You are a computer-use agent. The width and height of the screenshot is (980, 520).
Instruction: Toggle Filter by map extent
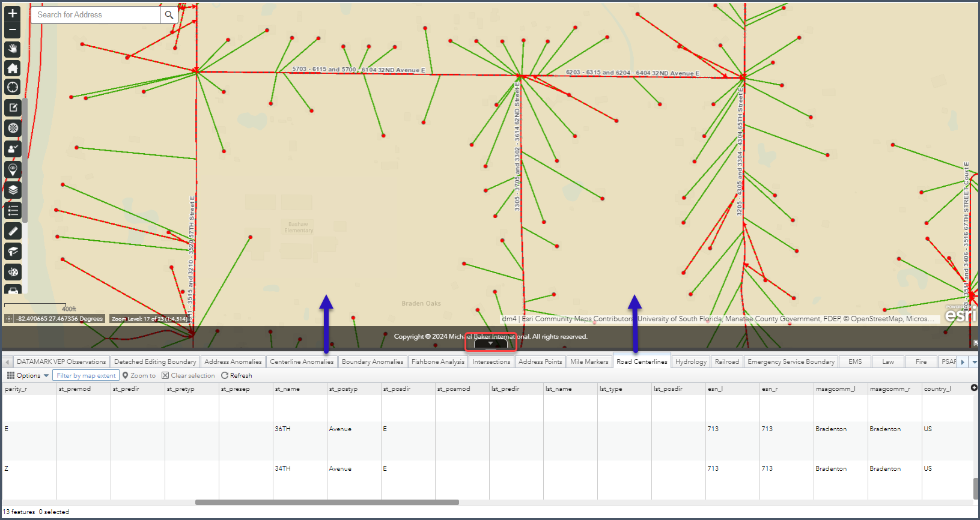86,376
